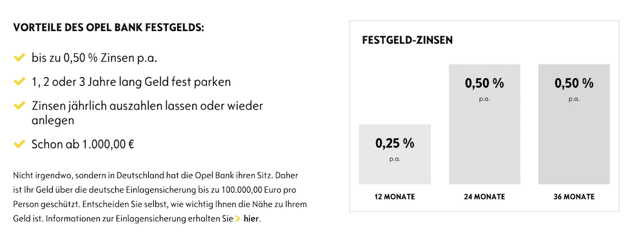Image resolution: width=644 pixels, height=245 pixels.
Task: Click the checkmark next to Geld fest parken
Action: pos(19,81)
